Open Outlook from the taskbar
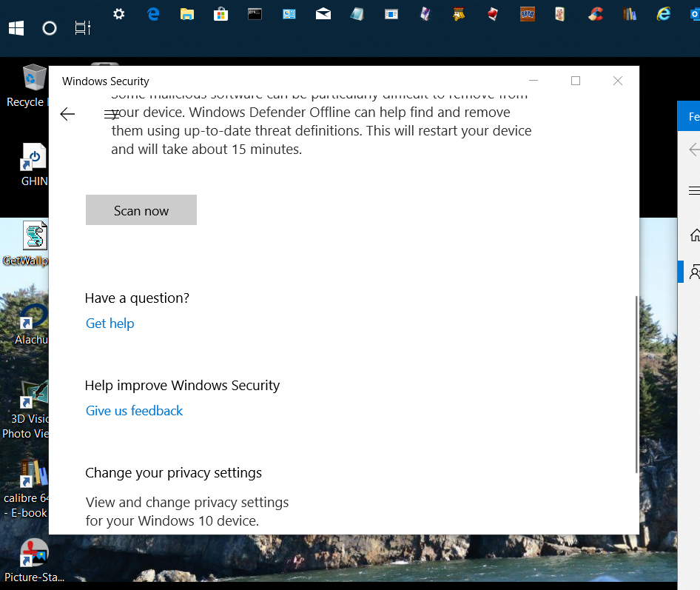Screen dimensions: 700x590 point(695,14)
